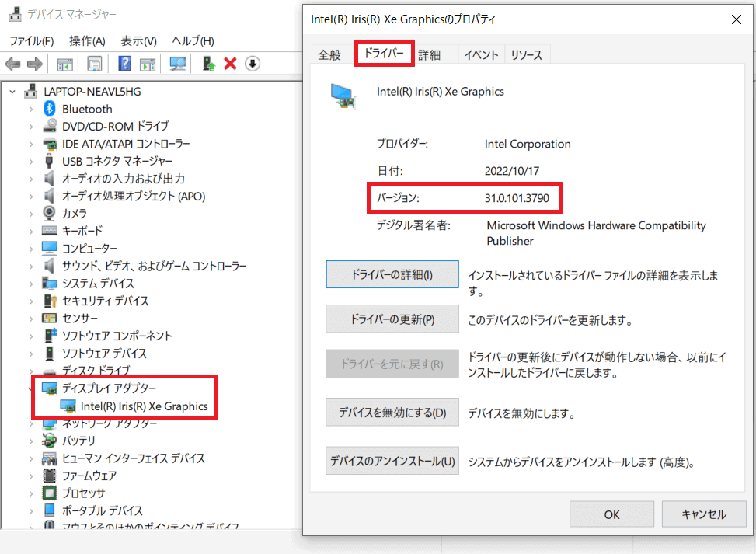Viewport: 756px width, 554px height.
Task: Collapse the LAPTOP-NEAVL5HG root node
Action: pos(12,92)
